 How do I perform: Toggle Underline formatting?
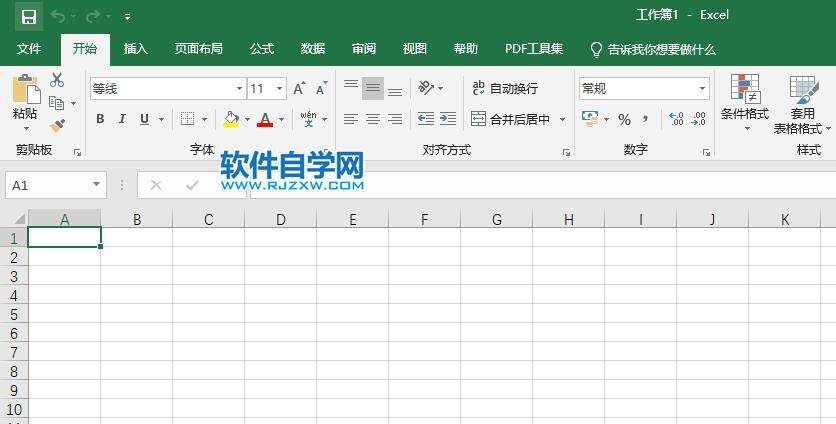(x=144, y=119)
